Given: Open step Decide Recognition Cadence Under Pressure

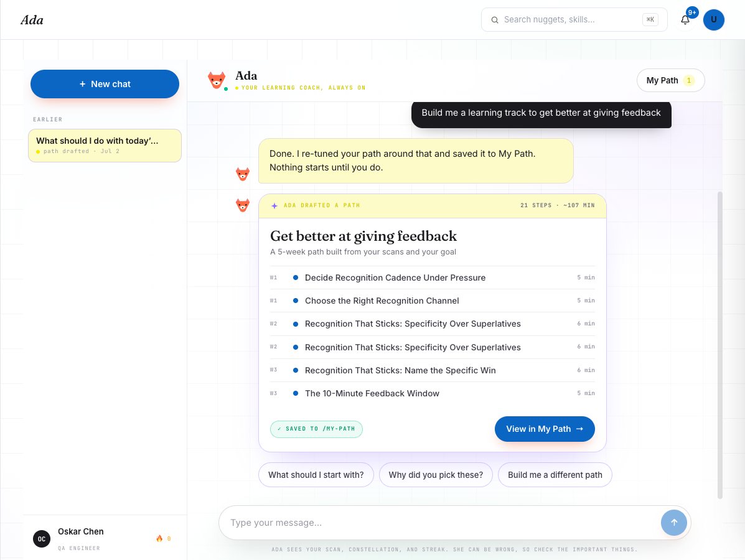Looking at the screenshot, I should coord(433,278).
